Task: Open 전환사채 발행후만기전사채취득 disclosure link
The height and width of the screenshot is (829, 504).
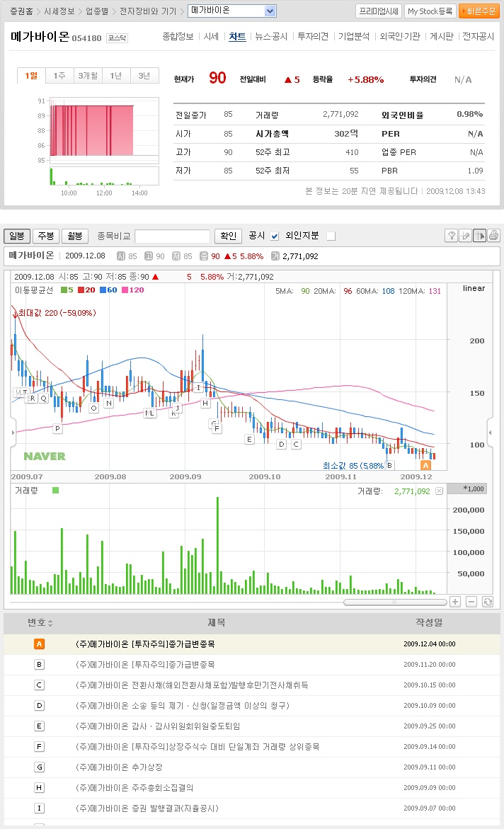Action: (x=192, y=685)
